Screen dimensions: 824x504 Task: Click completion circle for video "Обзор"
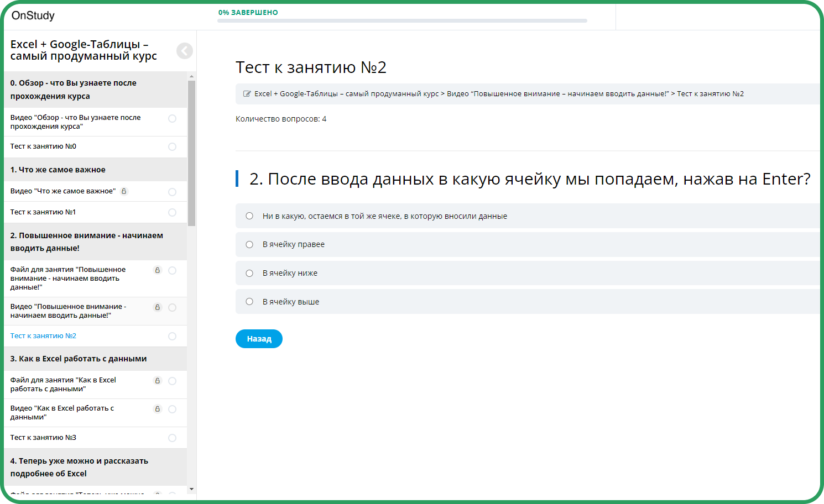172,118
